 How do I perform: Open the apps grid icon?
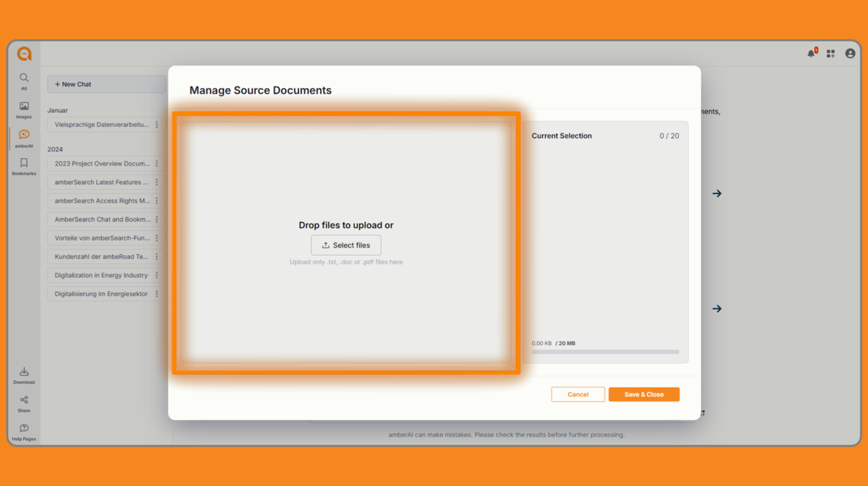tap(831, 54)
